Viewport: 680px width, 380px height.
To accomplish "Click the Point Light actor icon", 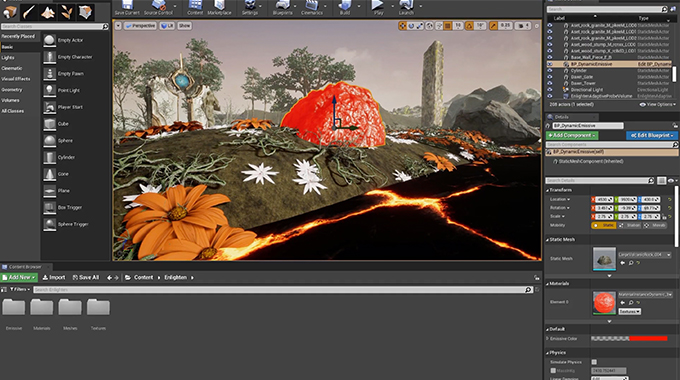I will [49, 90].
